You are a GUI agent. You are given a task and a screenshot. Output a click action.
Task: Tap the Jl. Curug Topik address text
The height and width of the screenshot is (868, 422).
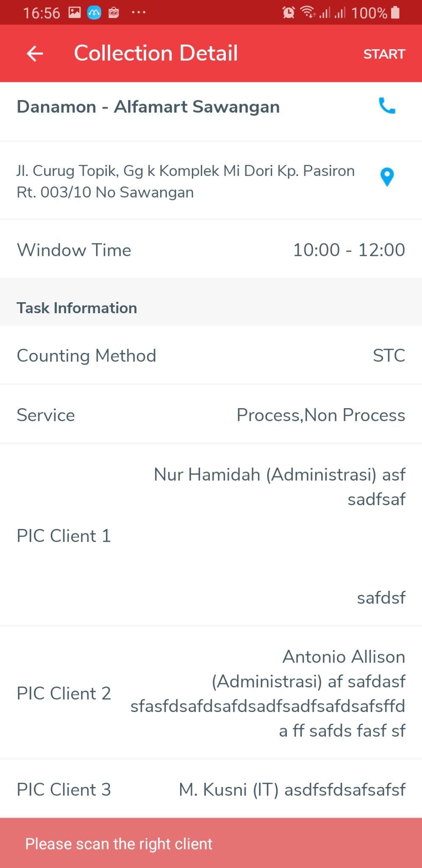point(186,181)
